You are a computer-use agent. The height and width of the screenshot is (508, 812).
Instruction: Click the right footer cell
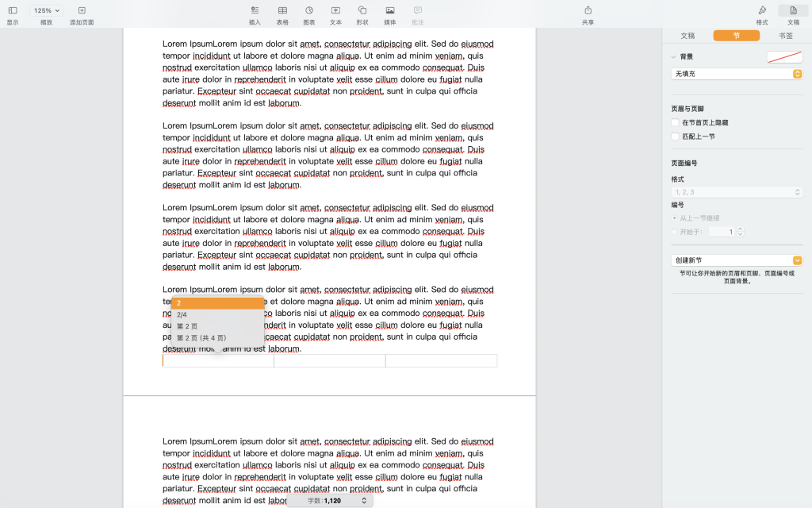[x=441, y=361]
